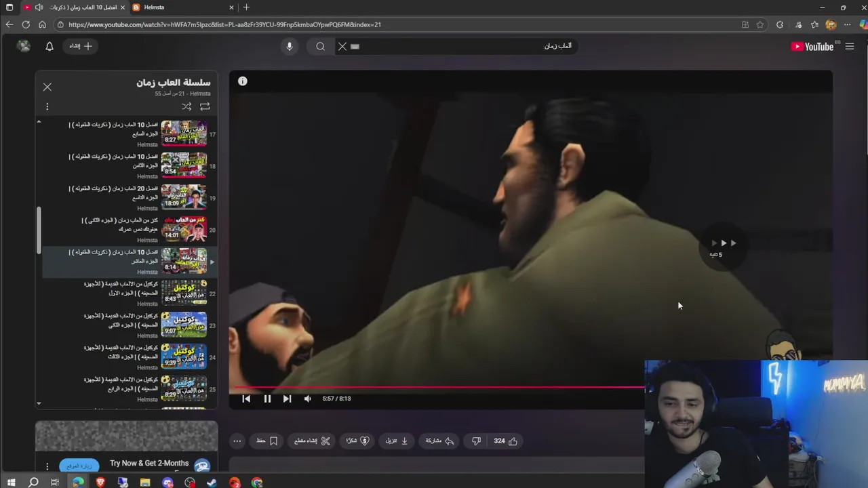Open YouTube notifications bell

[50, 46]
